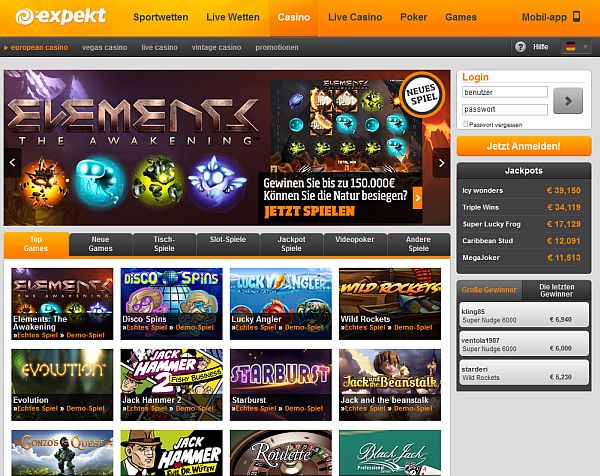Click the Jetzt Anmelden! button
600x476 pixels.
524,146
